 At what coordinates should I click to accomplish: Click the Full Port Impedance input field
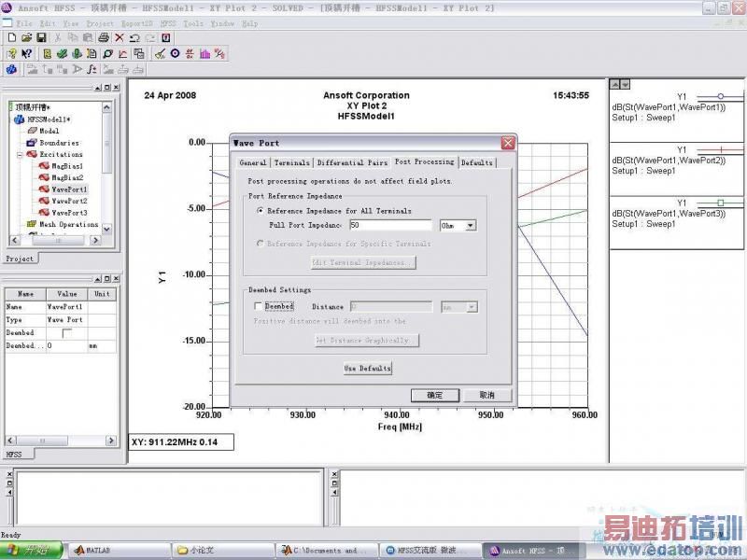click(x=390, y=225)
